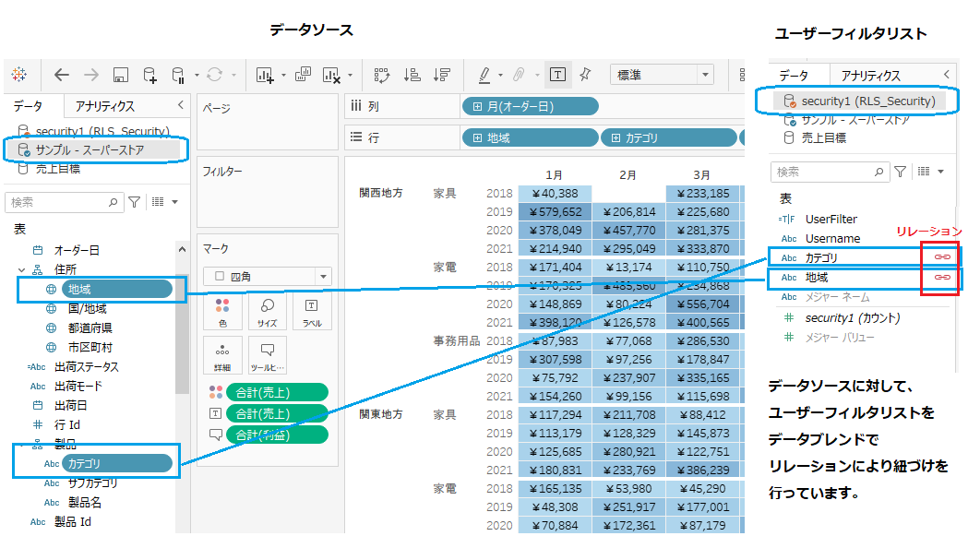Open the 四角 mark type dropdown
The width and height of the screenshot is (980, 548).
point(267,276)
